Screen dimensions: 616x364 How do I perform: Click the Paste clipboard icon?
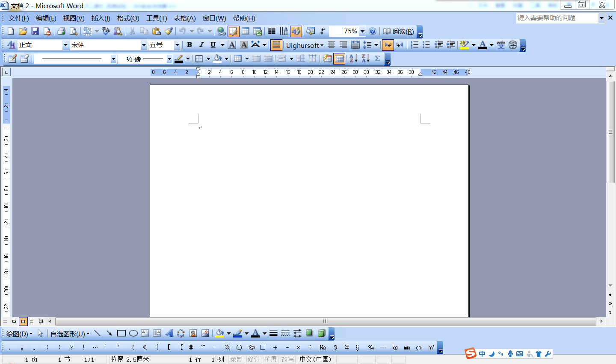click(157, 31)
